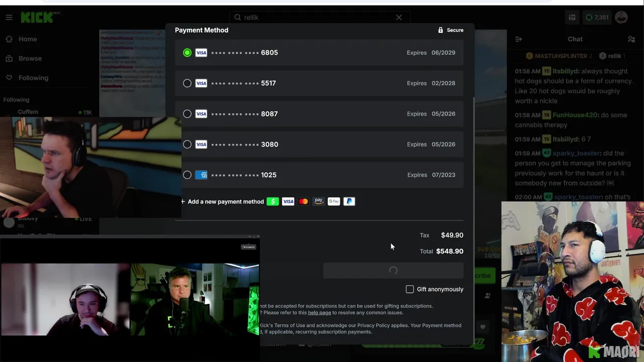Click the loading purchase button

pos(393,270)
